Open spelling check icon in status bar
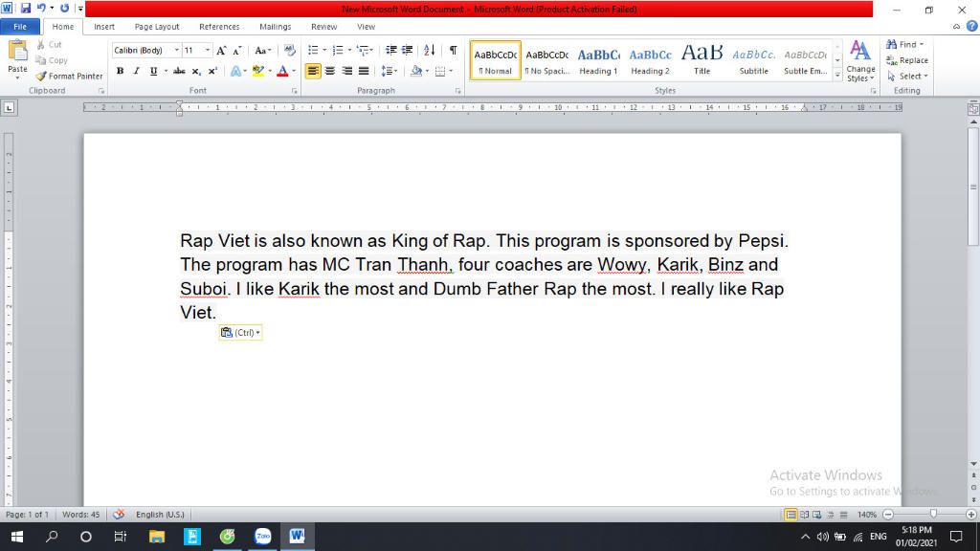The width and height of the screenshot is (980, 551). pyautogui.click(x=118, y=514)
